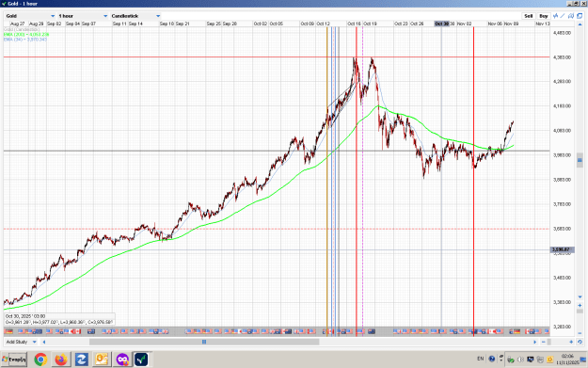Zoom out horizontal time scale minus
588x368 pixels.
tap(544, 342)
